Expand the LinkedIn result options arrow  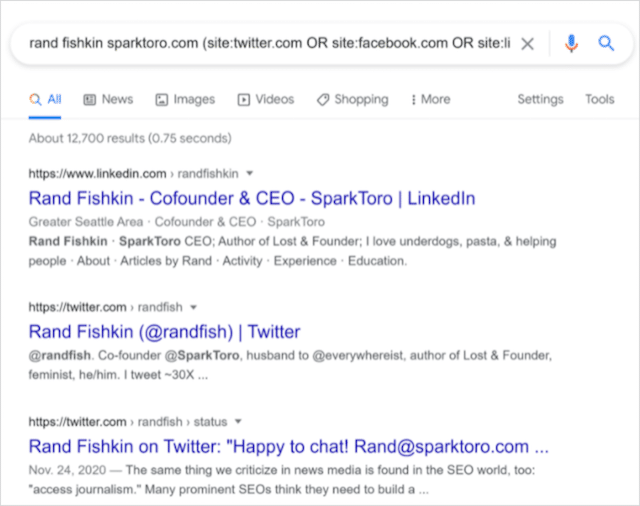click(250, 173)
